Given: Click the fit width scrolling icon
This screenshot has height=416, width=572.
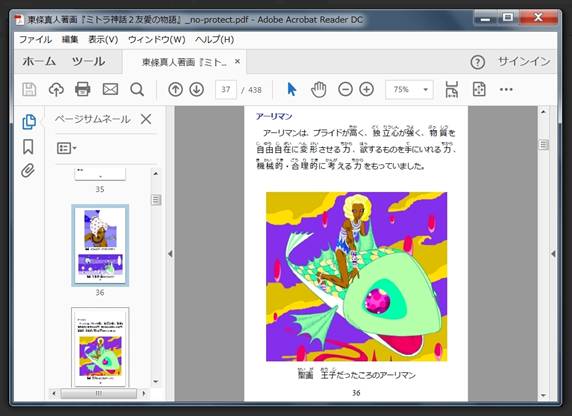Looking at the screenshot, I should [x=452, y=89].
